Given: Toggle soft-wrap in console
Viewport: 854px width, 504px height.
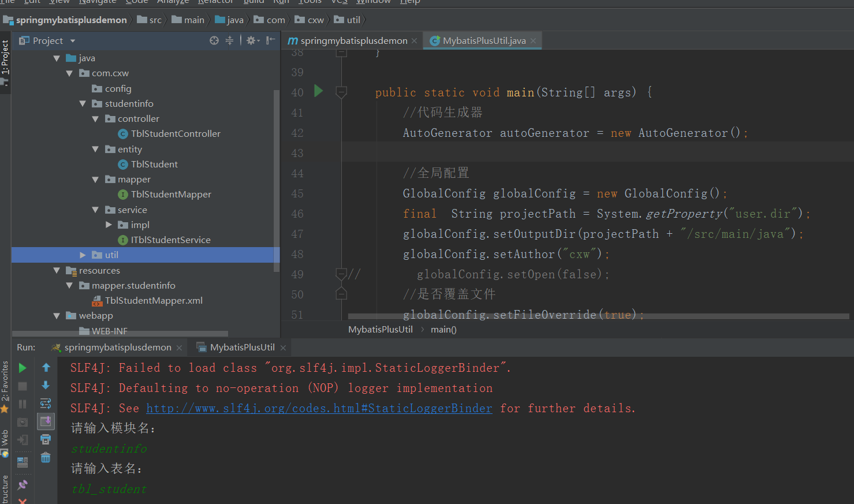Looking at the screenshot, I should tap(46, 404).
